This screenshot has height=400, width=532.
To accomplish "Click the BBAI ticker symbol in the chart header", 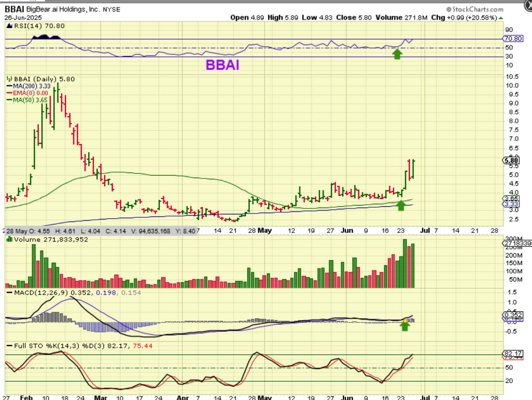I will (x=14, y=8).
